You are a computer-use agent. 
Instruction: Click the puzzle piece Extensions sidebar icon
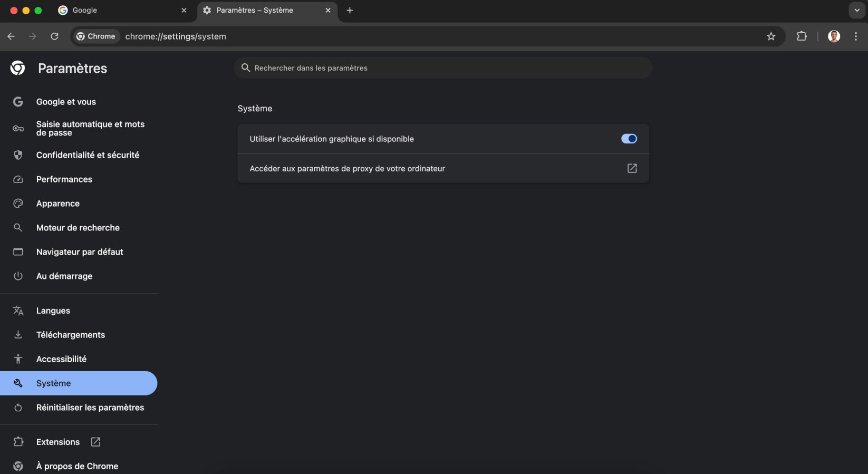pos(18,442)
